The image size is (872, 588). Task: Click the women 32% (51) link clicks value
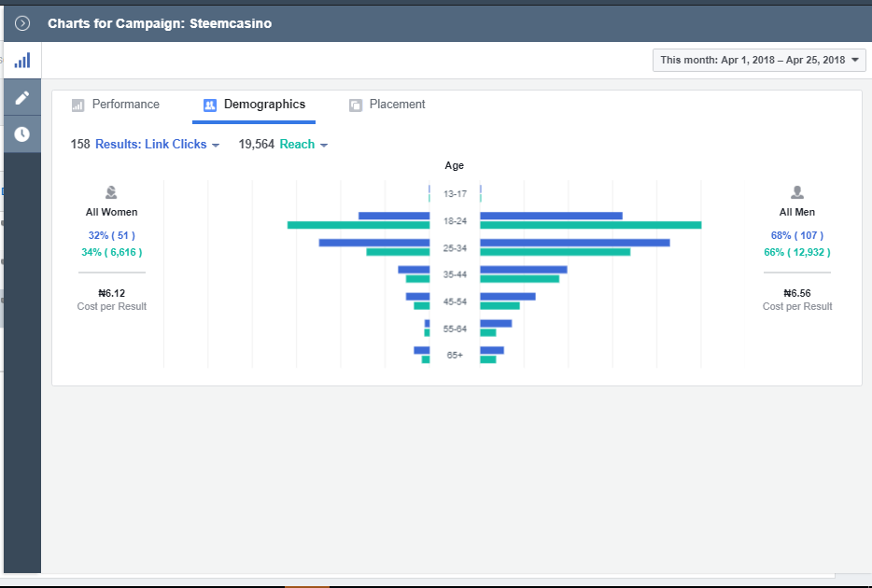112,235
